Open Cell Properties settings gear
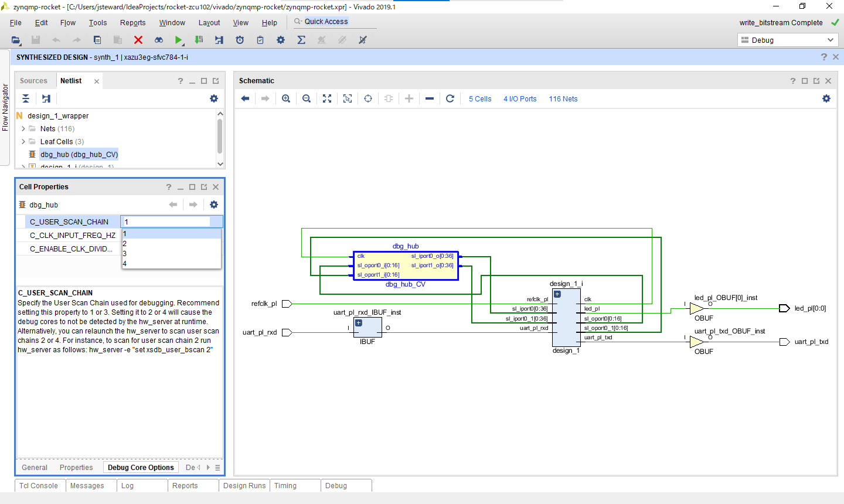The image size is (844, 504). 214,205
